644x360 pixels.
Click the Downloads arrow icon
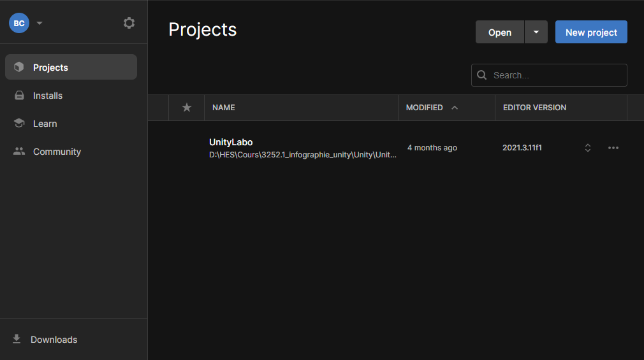(17, 339)
